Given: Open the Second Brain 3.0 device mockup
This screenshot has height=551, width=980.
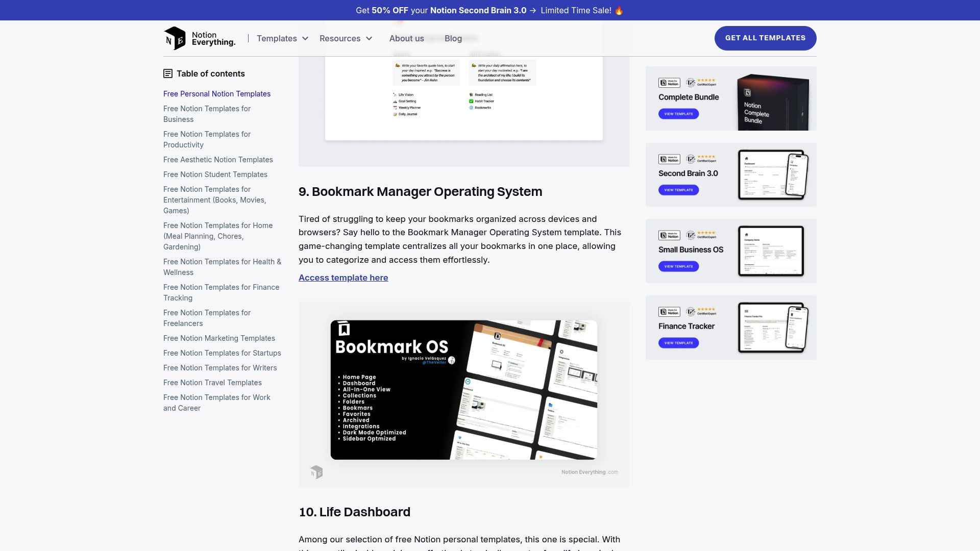Looking at the screenshot, I should (x=773, y=175).
